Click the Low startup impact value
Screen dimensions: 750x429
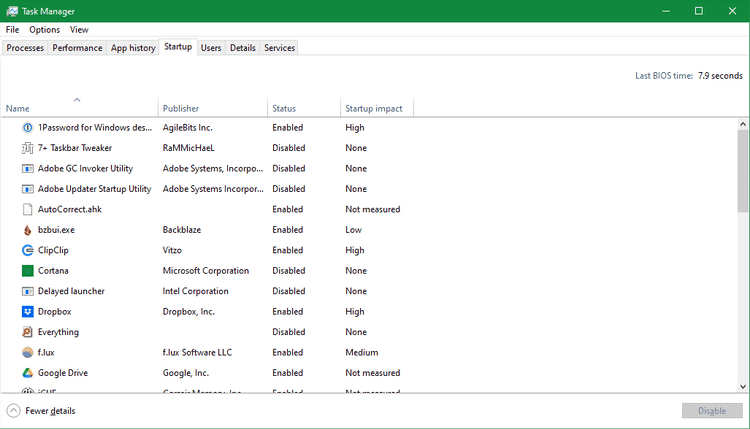[x=353, y=230]
